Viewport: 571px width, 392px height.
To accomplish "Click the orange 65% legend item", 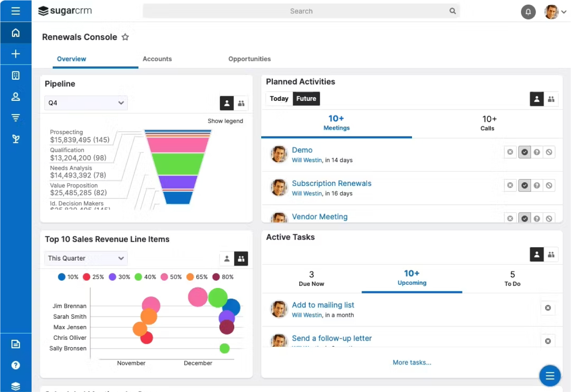I will coord(197,277).
